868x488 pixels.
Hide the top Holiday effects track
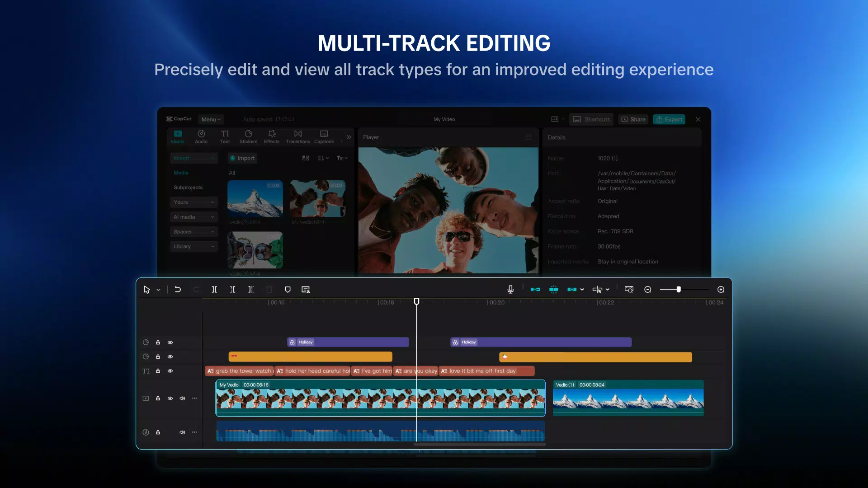(170, 343)
